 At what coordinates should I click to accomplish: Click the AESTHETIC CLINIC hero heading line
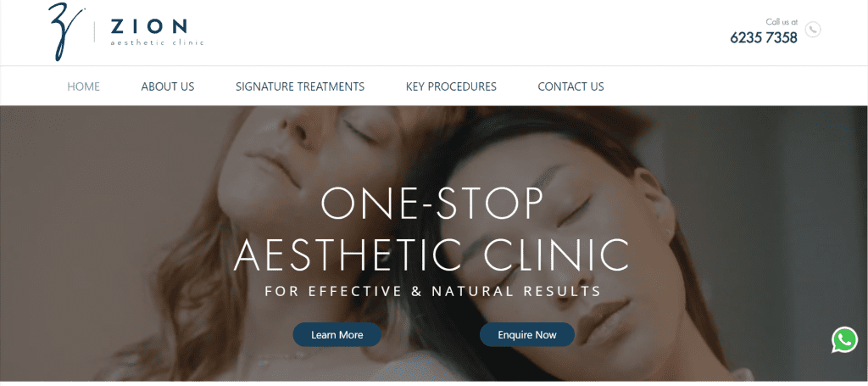[x=431, y=255]
